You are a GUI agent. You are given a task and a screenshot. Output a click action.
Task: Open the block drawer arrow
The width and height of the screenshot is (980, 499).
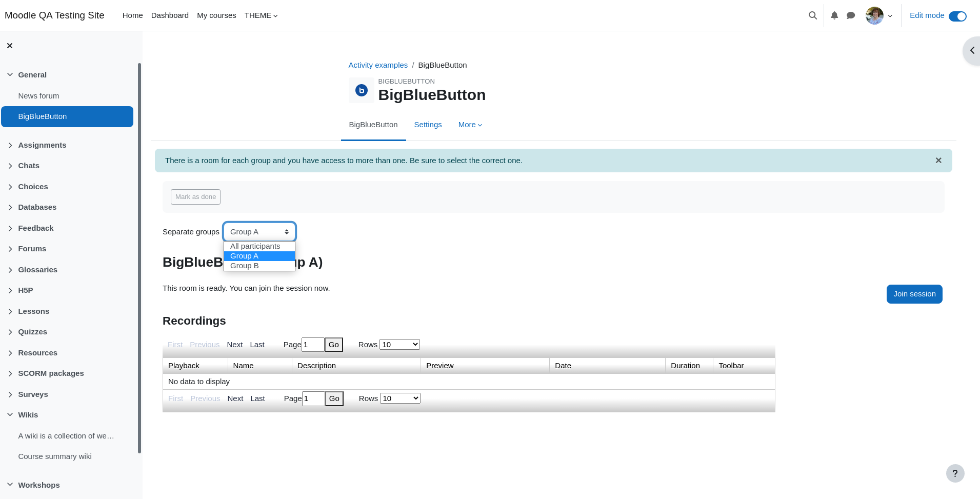click(972, 50)
